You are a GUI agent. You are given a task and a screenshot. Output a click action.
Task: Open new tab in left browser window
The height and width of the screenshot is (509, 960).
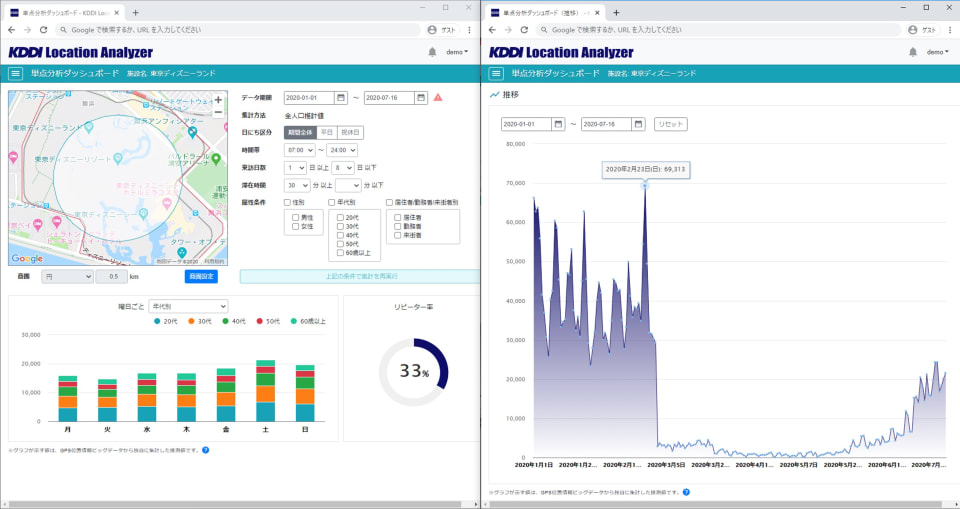[x=135, y=12]
